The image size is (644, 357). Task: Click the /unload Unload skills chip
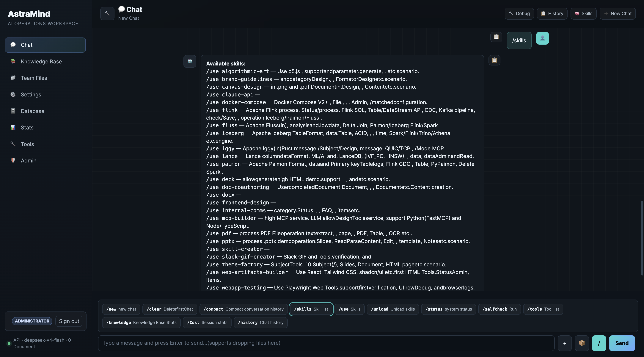pyautogui.click(x=393, y=309)
